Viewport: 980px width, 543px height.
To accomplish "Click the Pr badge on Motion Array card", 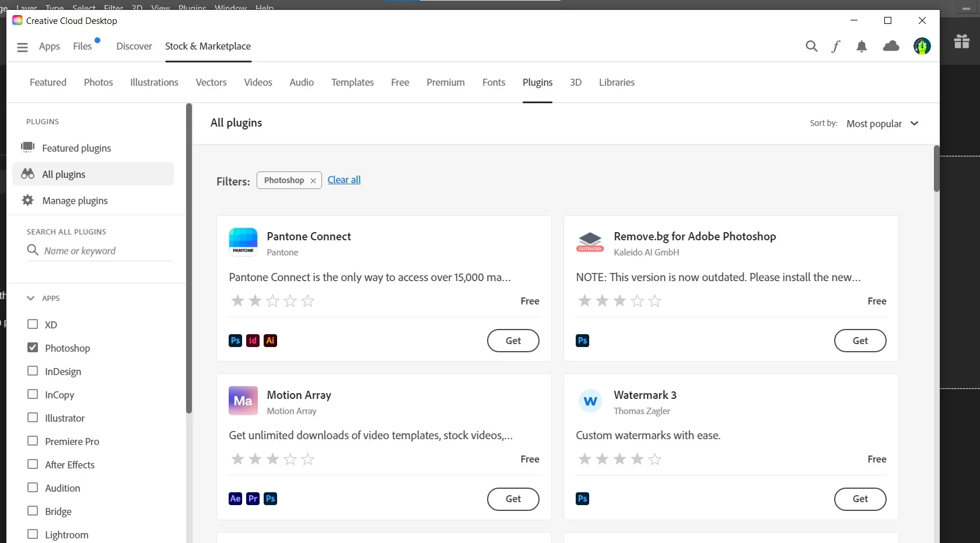I will pos(253,499).
